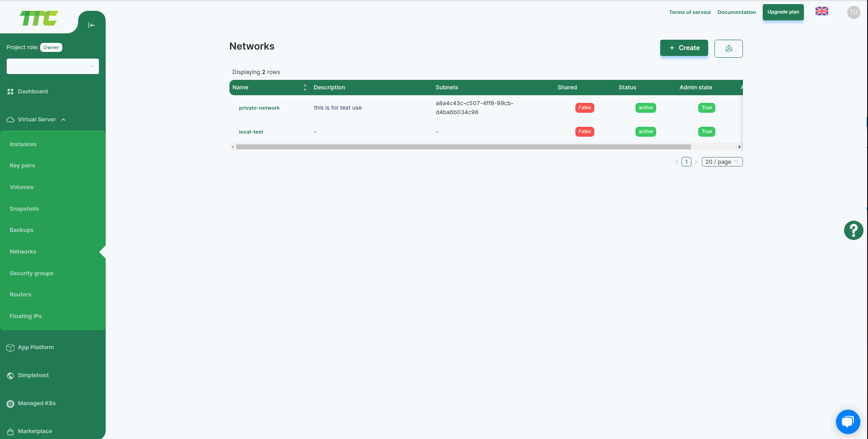Viewport: 868px width, 439px height.
Task: Click the table's horizontal scrollbar thumb
Action: [x=463, y=147]
